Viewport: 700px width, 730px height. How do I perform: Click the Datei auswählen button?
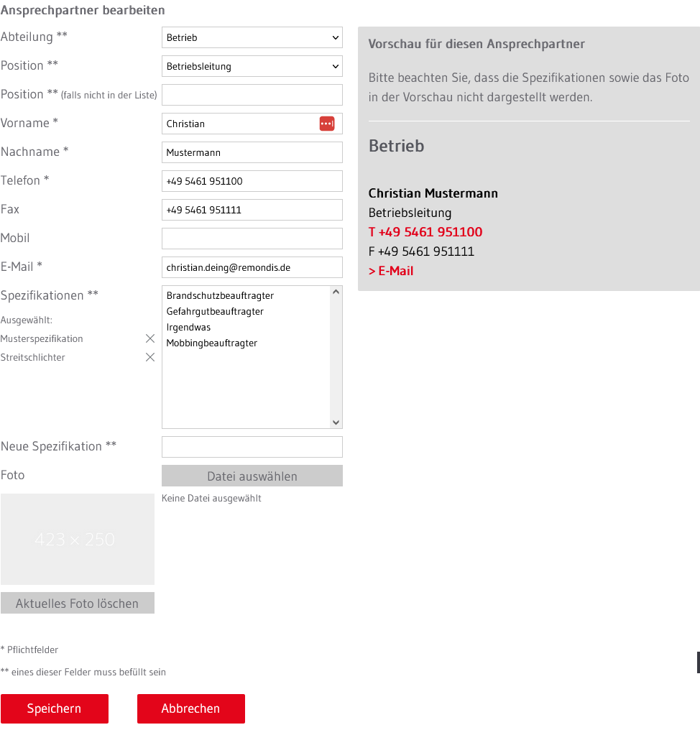(252, 476)
